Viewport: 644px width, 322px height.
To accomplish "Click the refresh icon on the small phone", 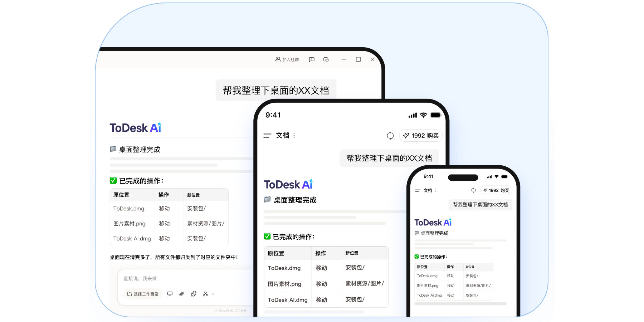I will 473,190.
